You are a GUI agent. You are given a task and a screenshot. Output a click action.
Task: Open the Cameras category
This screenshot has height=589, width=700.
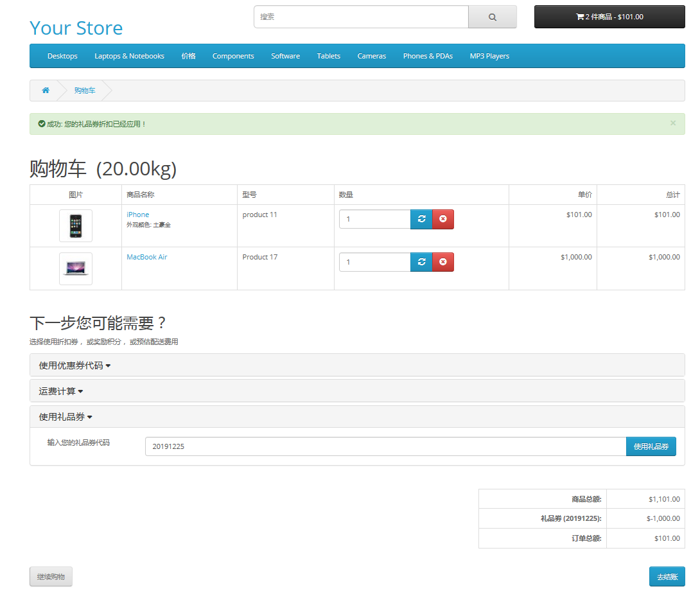tap(371, 56)
